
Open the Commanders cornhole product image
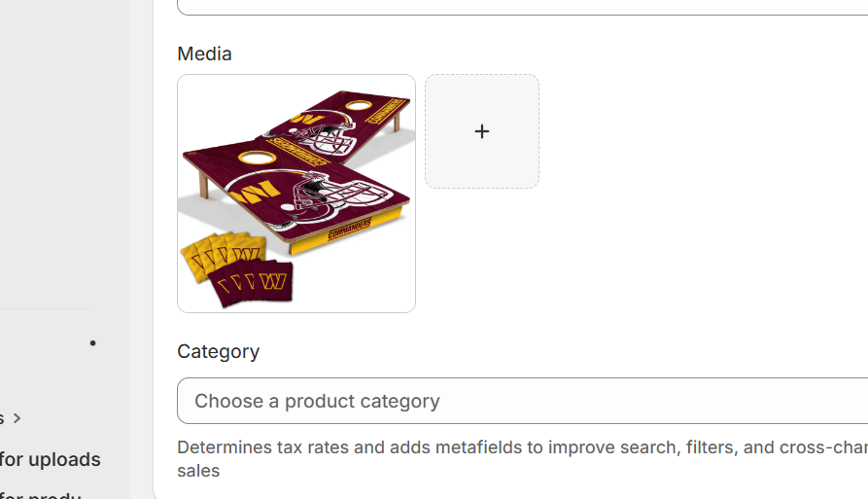point(296,194)
